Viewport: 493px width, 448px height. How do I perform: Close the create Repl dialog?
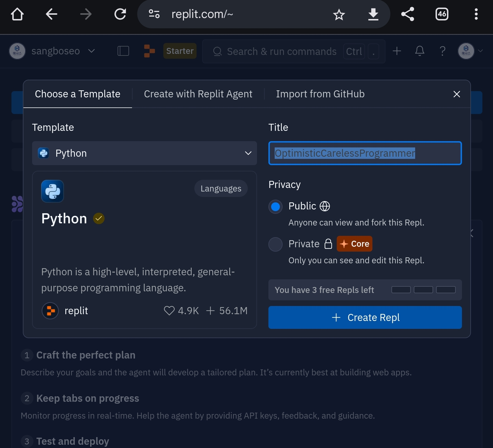tap(457, 94)
